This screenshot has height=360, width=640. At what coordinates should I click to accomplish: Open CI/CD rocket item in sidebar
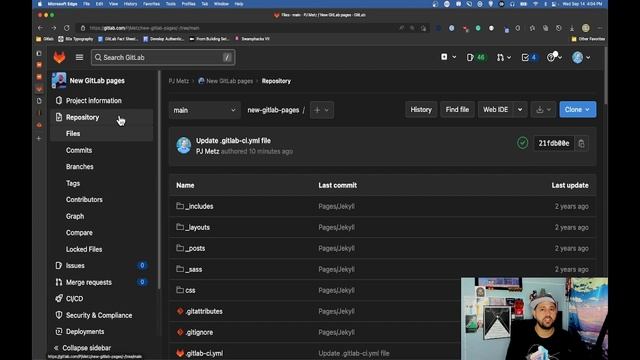point(74,299)
